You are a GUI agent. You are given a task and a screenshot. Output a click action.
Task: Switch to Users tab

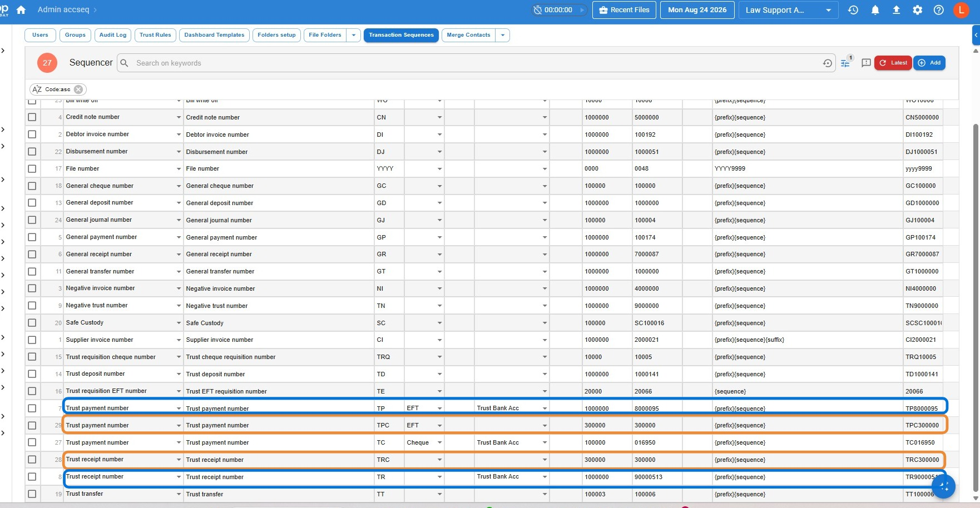(40, 35)
